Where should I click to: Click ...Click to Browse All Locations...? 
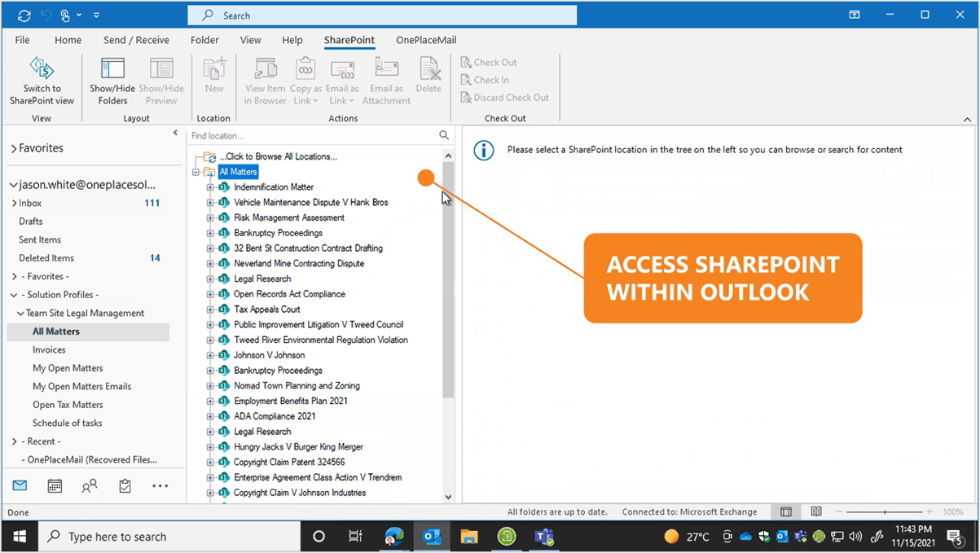(278, 156)
